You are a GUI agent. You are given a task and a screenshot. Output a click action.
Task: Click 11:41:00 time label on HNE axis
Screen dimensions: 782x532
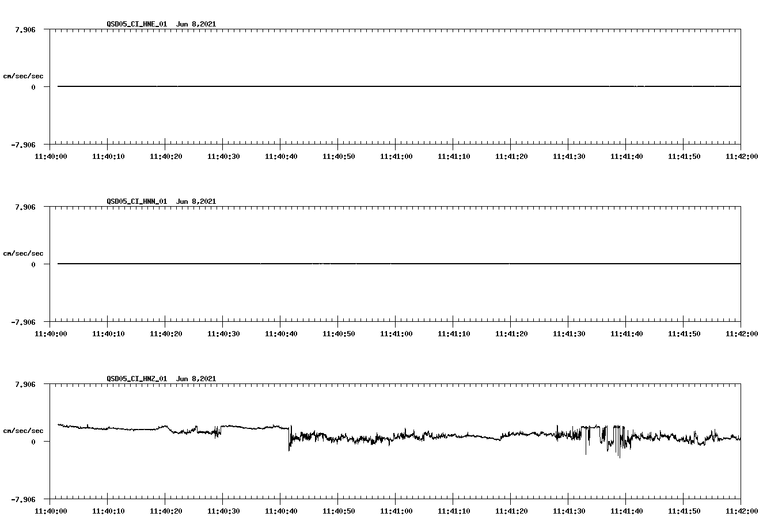point(396,157)
